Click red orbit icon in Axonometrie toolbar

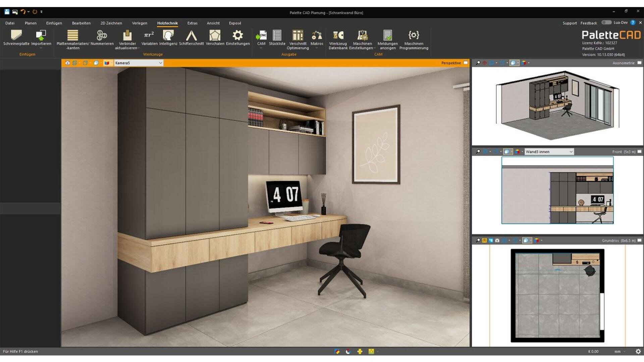coord(484,63)
